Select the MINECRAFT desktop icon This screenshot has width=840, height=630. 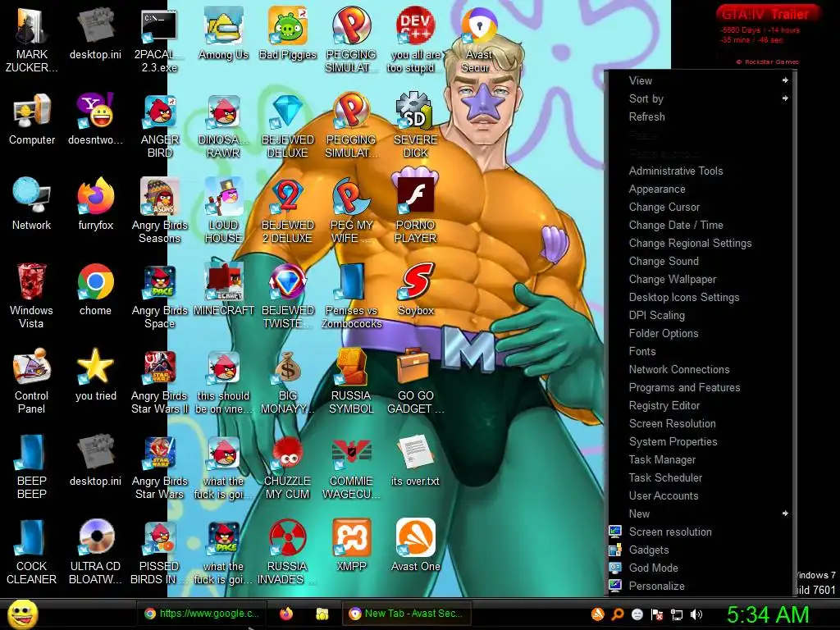(x=223, y=290)
